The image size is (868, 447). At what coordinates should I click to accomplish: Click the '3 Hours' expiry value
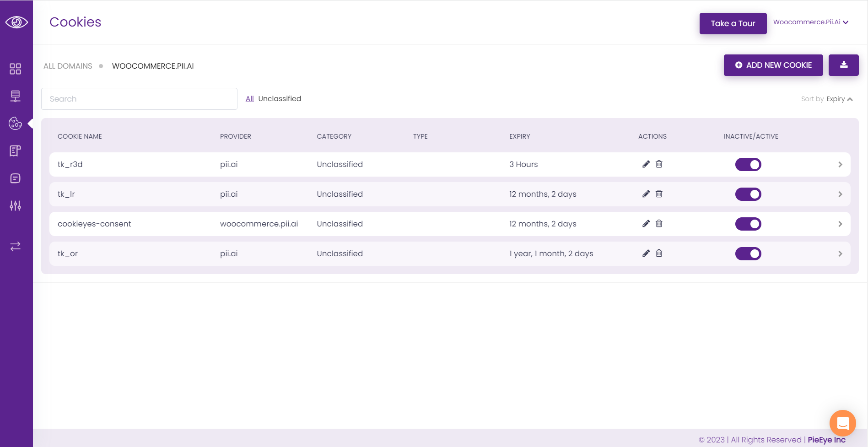[x=523, y=164]
